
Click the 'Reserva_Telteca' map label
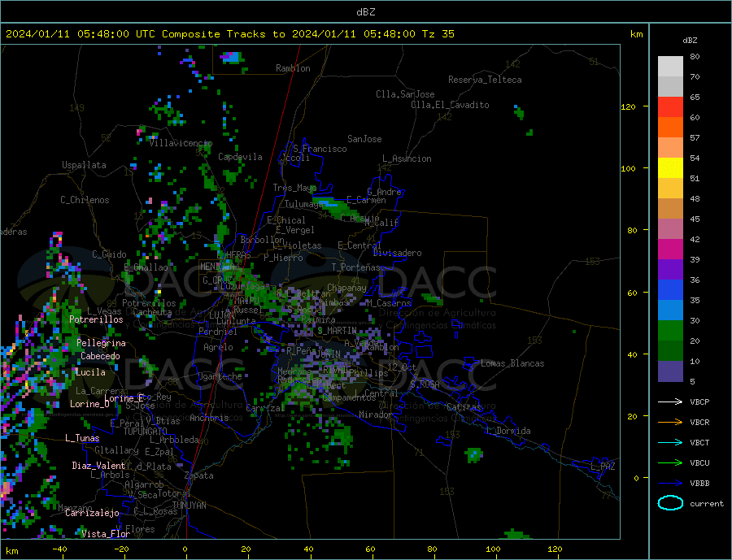click(485, 80)
